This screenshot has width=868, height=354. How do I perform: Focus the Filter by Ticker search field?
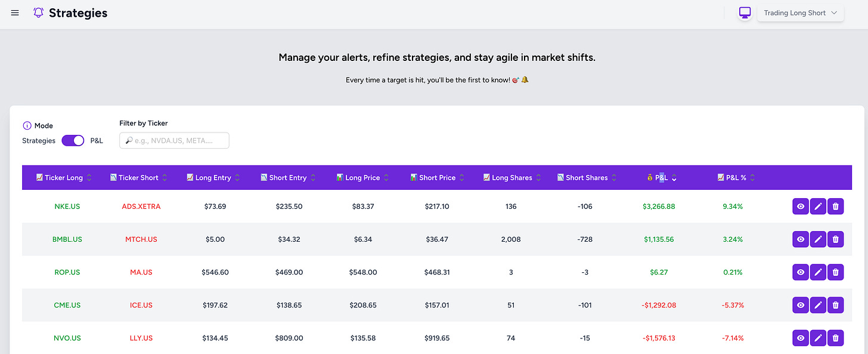174,140
